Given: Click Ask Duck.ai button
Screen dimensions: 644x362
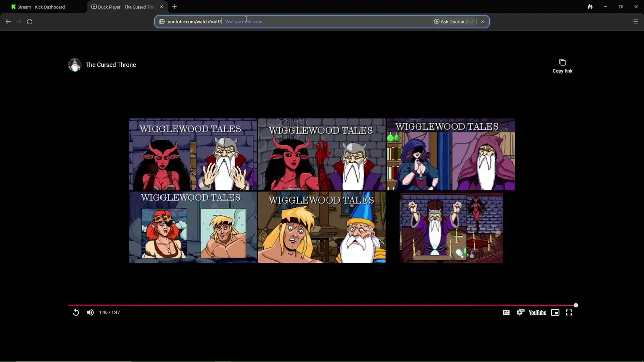Looking at the screenshot, I should coord(454,22).
